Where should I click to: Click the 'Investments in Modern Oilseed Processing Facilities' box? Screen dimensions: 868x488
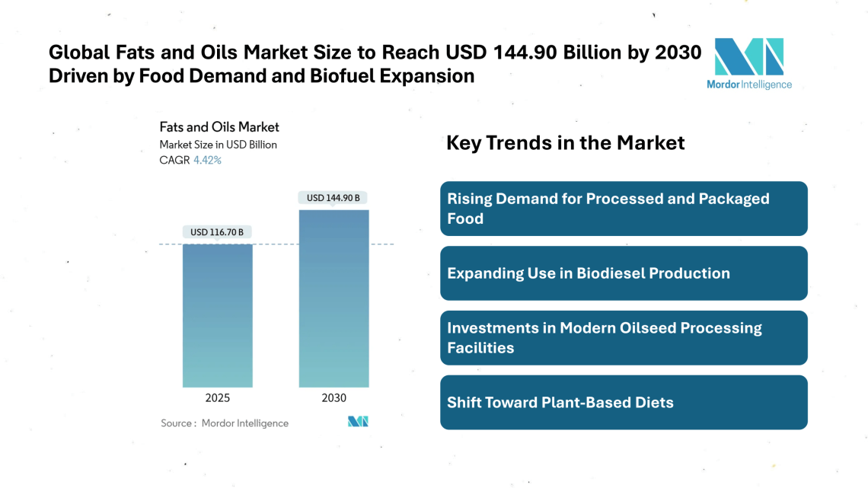(624, 337)
